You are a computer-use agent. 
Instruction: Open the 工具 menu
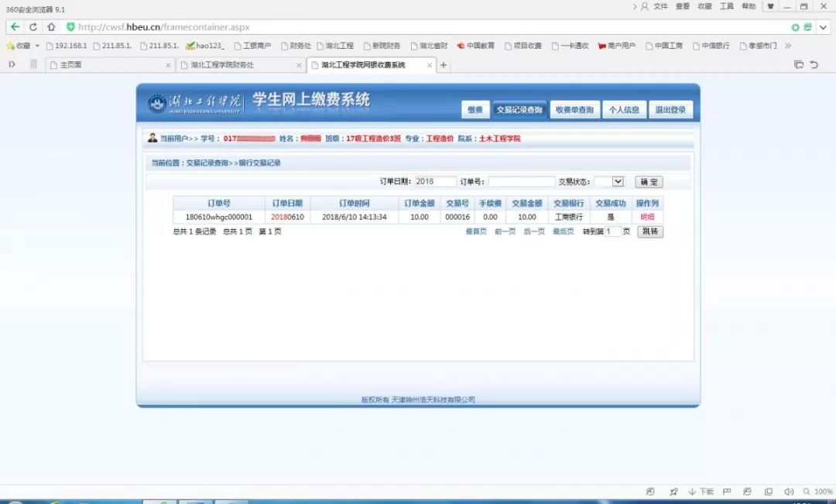(727, 6)
